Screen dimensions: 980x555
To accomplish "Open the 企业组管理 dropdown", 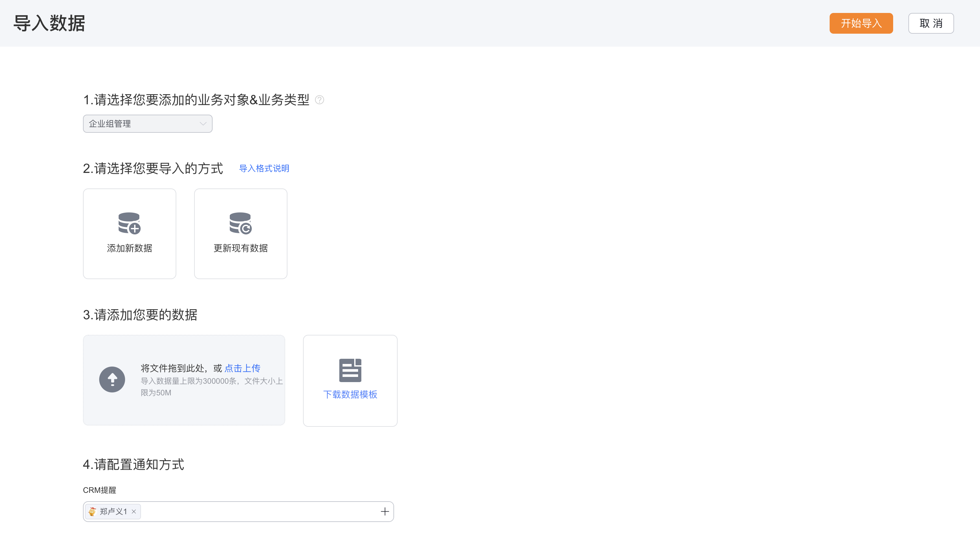I will 148,123.
